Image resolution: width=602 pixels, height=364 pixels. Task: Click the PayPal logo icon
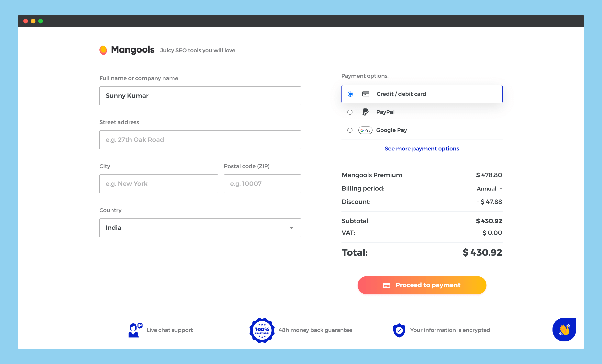[365, 112]
